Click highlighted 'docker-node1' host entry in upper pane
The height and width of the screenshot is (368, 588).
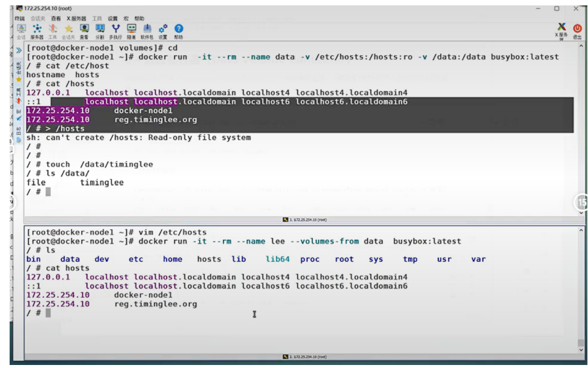tap(143, 111)
